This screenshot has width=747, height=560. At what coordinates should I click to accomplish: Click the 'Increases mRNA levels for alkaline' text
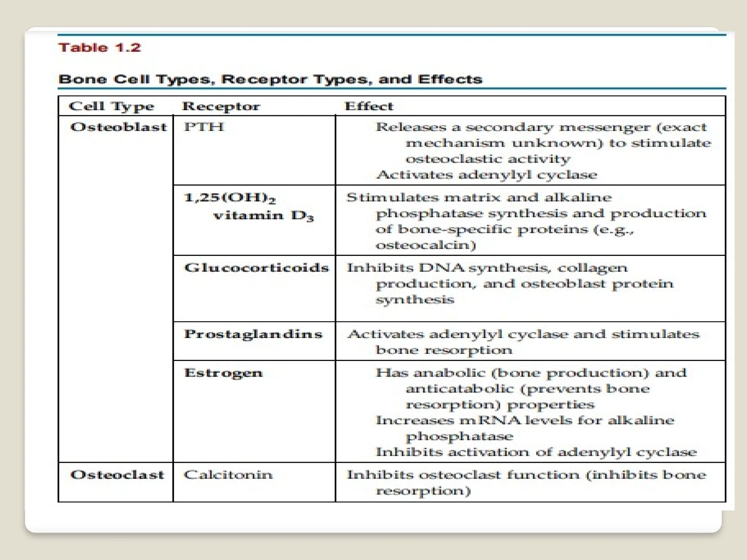coord(525,421)
